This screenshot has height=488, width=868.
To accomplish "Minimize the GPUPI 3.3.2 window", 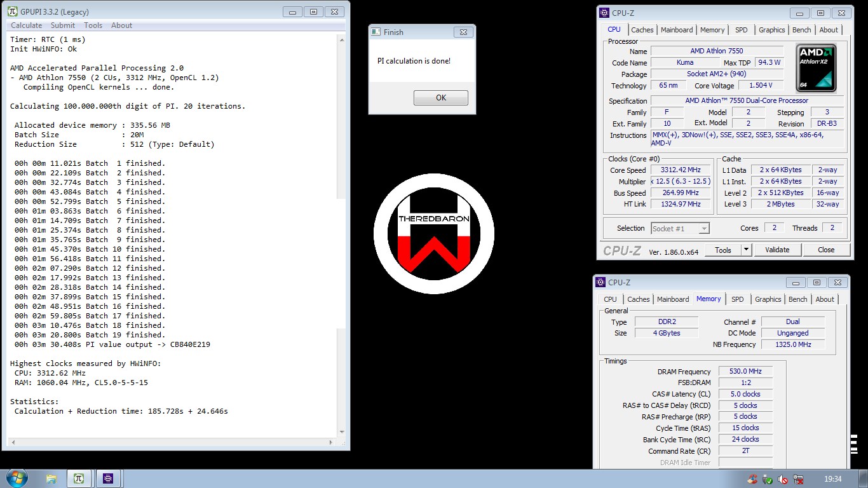I will pyautogui.click(x=292, y=11).
